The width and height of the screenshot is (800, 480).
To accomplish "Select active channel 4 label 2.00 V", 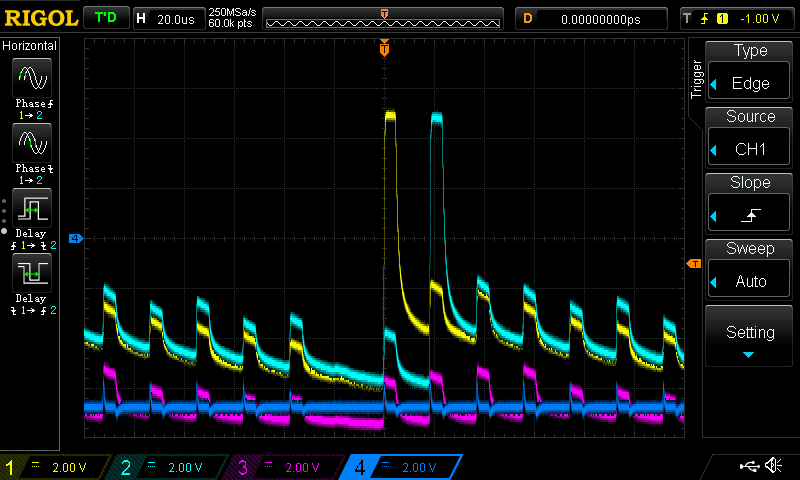I will (403, 467).
